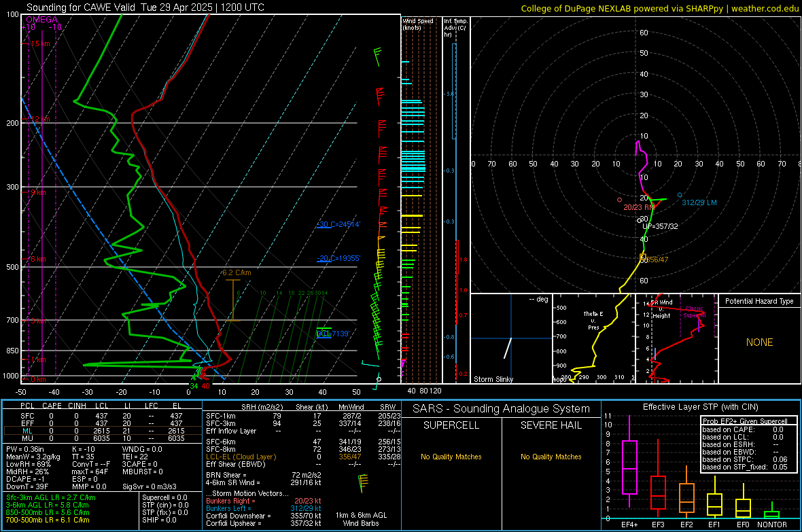Click the maxT = 64F value
802x532 pixels.
tap(90, 472)
